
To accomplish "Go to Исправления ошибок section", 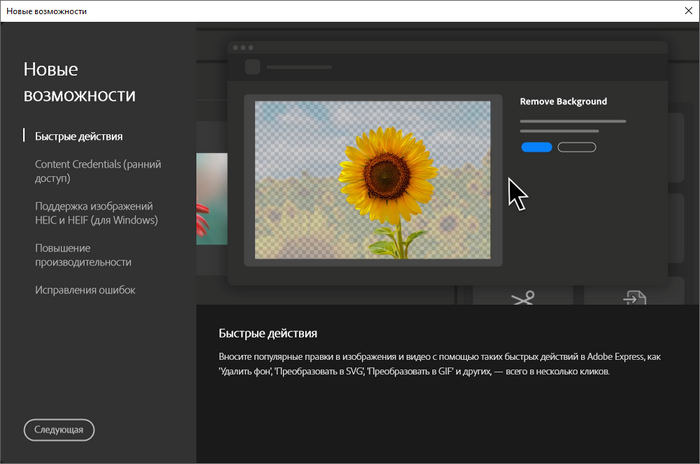I will click(85, 290).
